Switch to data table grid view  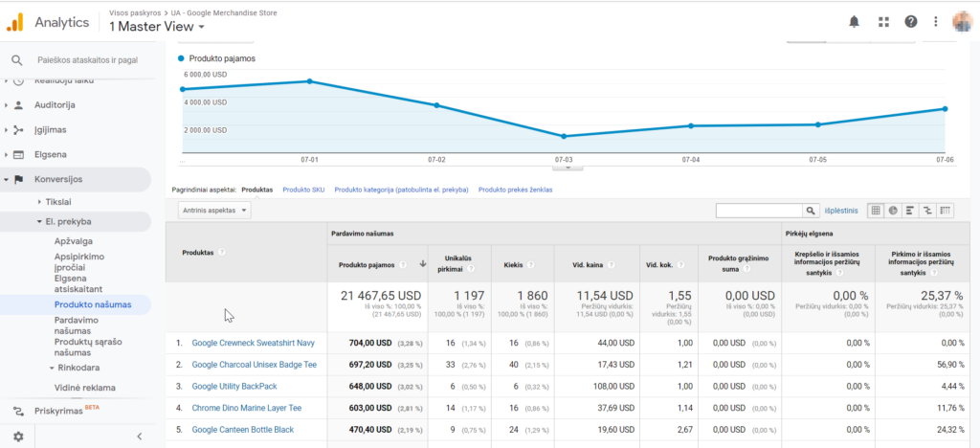coord(876,211)
